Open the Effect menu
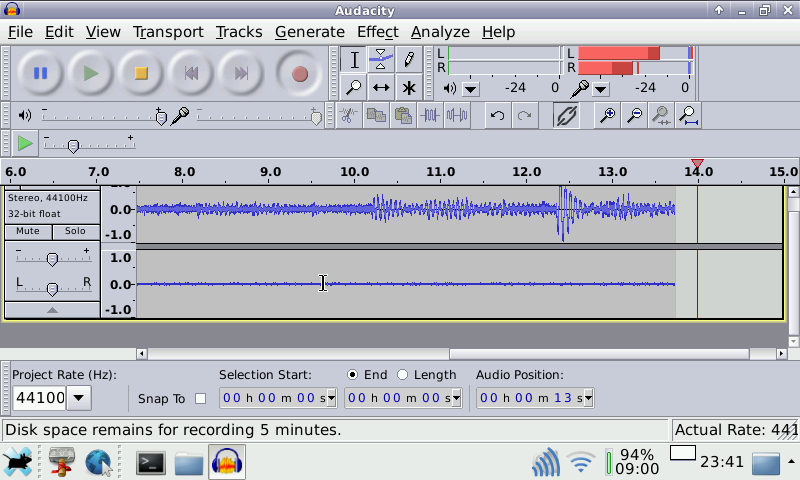The height and width of the screenshot is (480, 800). point(377,32)
